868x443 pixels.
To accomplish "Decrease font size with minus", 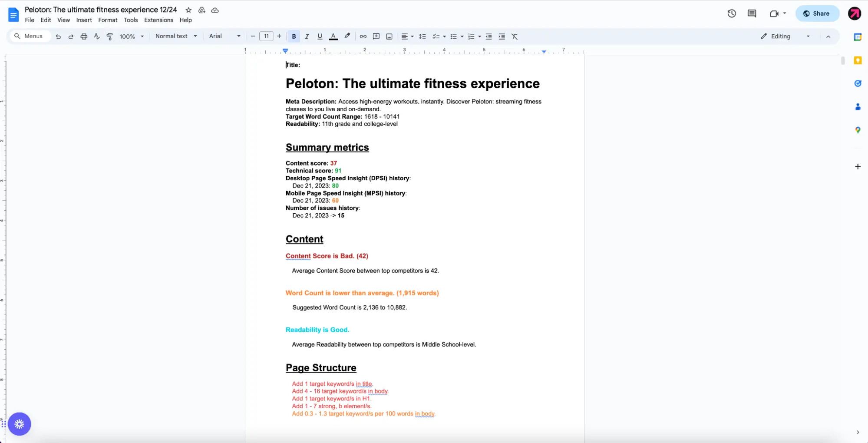I will 253,36.
